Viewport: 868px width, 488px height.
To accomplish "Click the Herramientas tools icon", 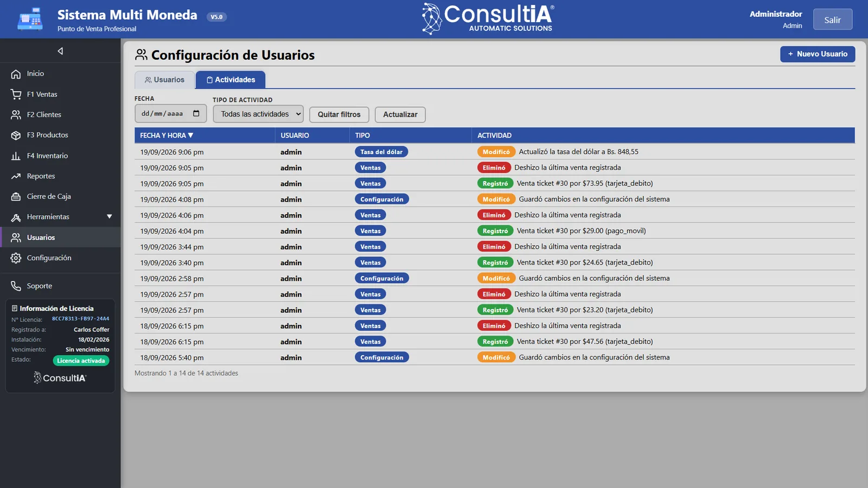I will pyautogui.click(x=16, y=217).
